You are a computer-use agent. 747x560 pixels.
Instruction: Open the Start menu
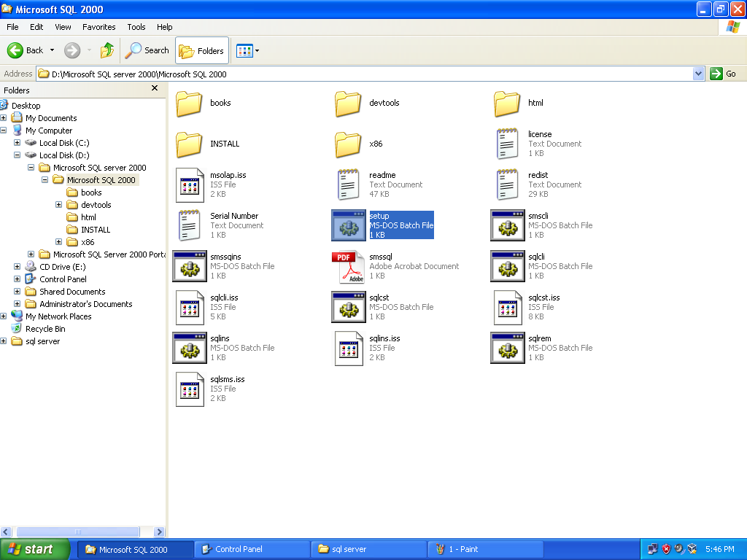tap(34, 549)
